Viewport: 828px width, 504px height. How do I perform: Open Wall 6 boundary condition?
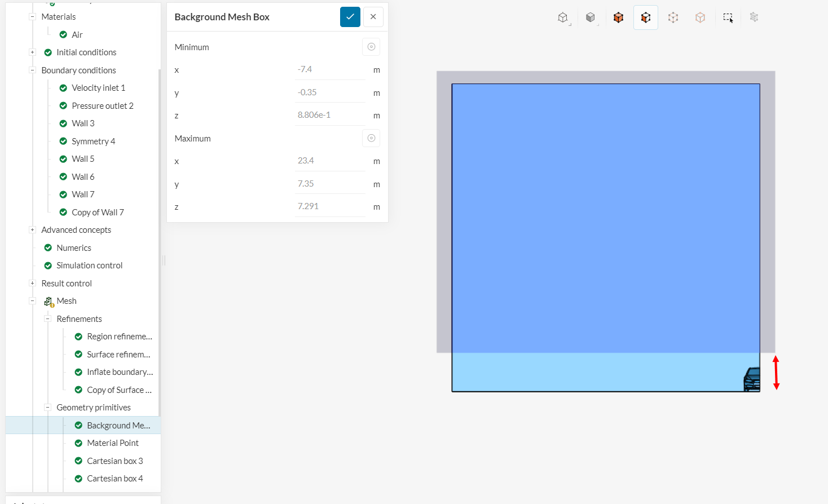click(x=83, y=177)
